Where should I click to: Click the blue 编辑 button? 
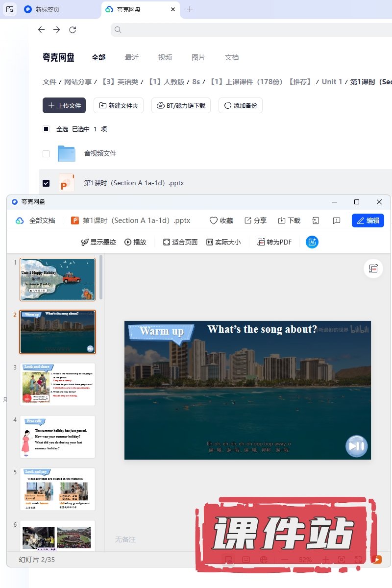click(x=367, y=220)
